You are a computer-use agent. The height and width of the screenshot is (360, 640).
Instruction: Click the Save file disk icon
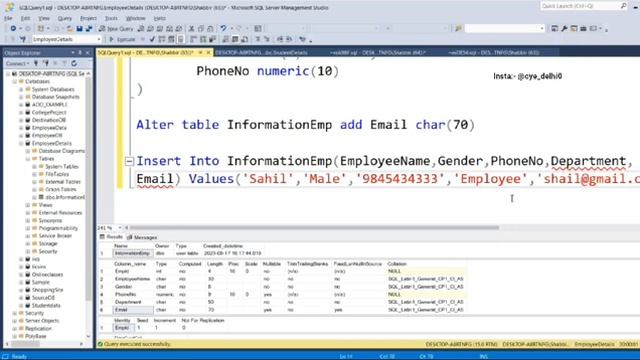click(x=80, y=29)
